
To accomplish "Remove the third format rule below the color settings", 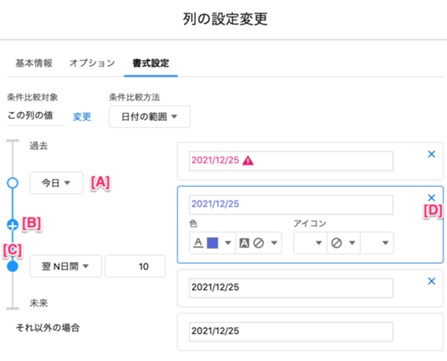I will [431, 281].
